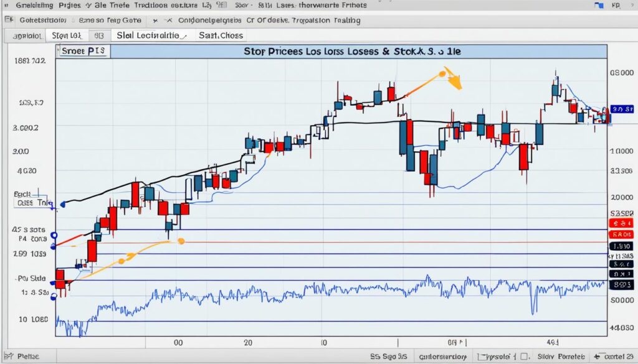638x364 pixels.
Task: Open the Trojoaision Tralibg menu item
Action: [x=326, y=21]
